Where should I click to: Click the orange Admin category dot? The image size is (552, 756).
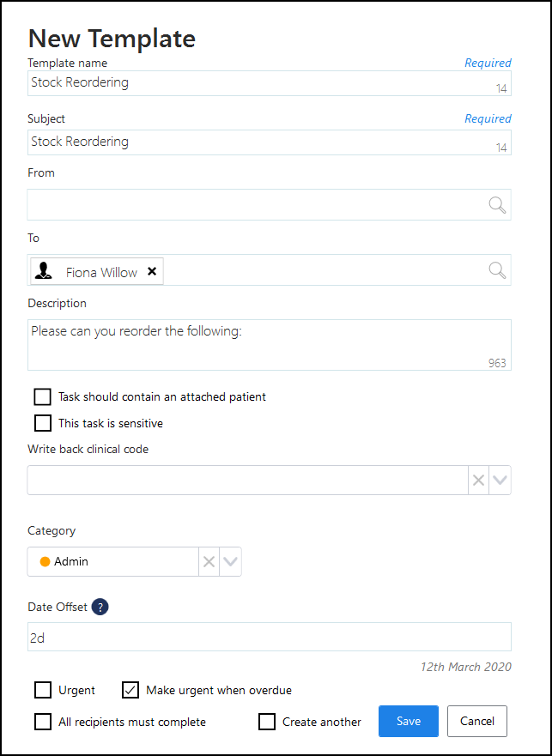coord(45,562)
